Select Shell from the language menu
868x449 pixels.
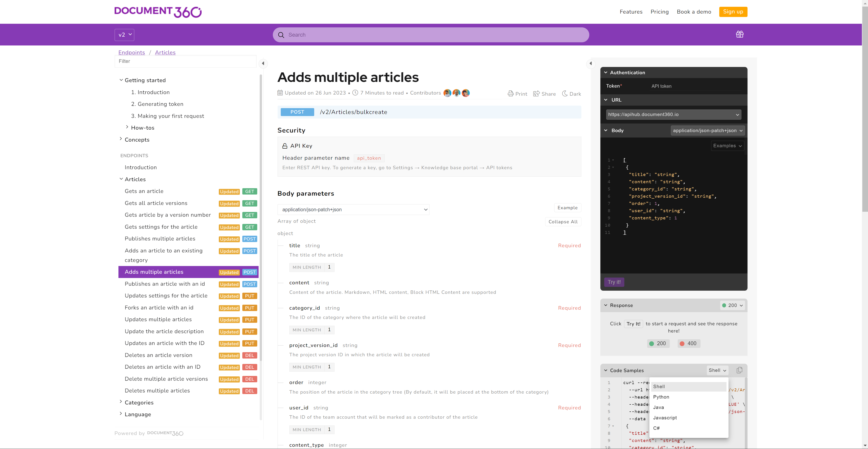(x=688, y=387)
